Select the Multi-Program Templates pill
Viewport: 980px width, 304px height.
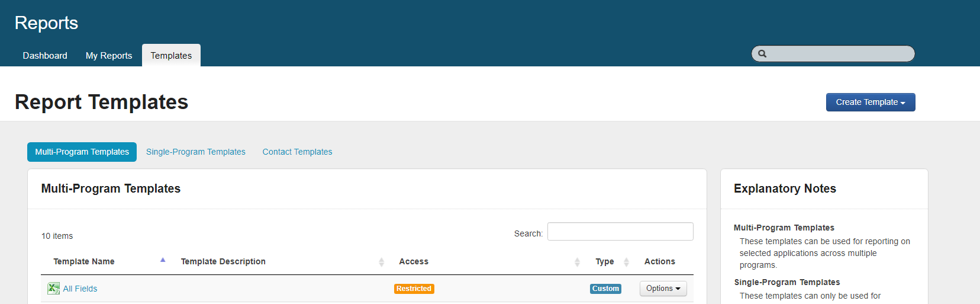coord(82,152)
